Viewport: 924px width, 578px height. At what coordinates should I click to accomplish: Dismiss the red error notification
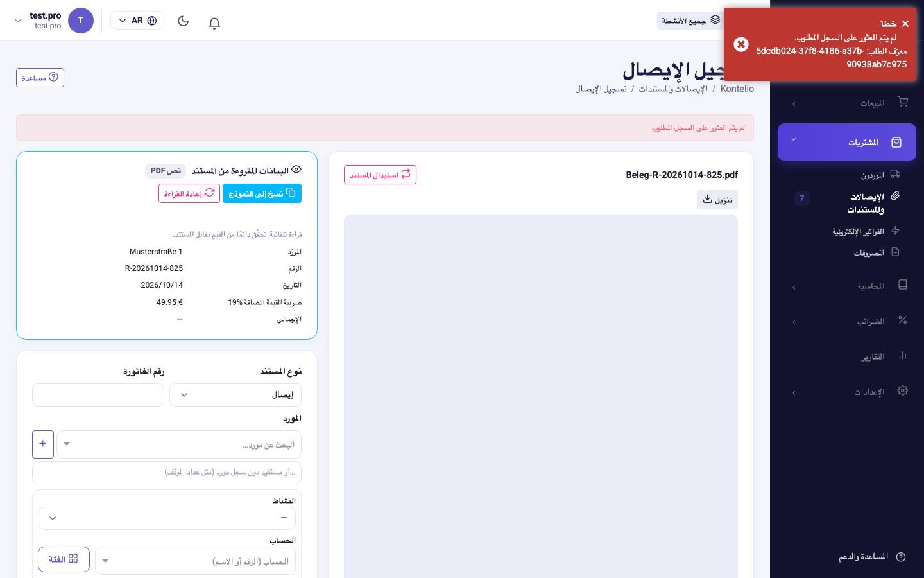905,24
